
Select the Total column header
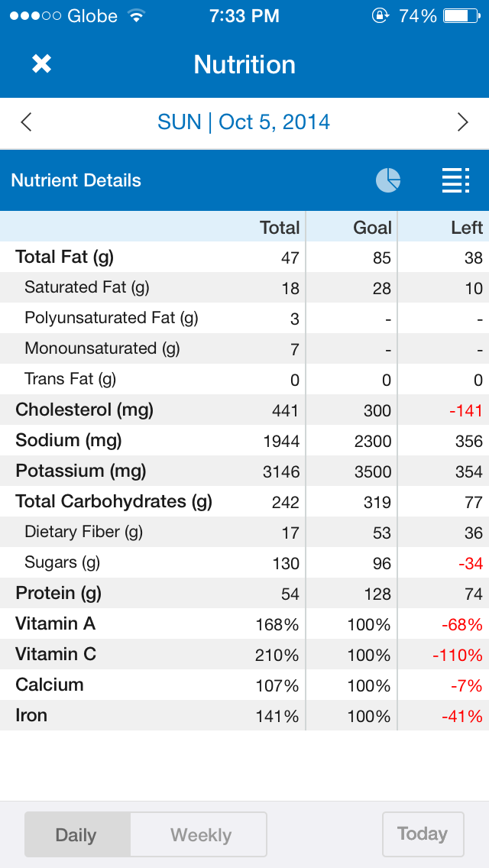point(280,228)
